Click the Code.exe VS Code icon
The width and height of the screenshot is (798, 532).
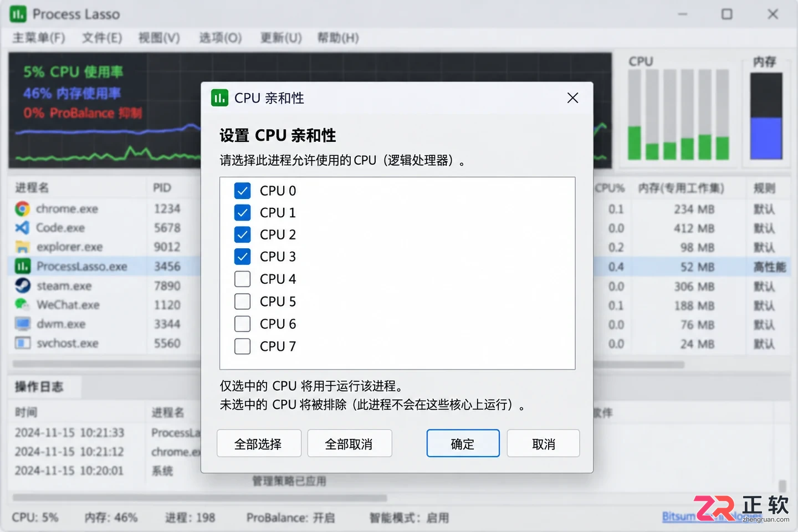pos(22,228)
